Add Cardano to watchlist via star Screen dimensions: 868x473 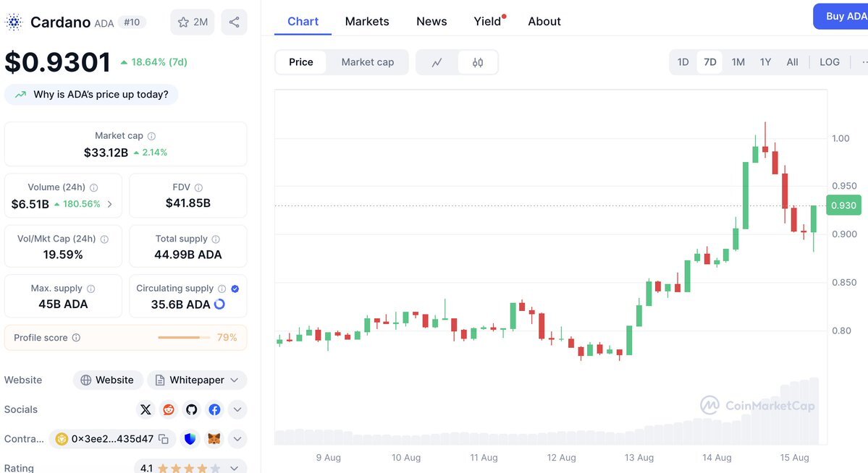pyautogui.click(x=192, y=22)
